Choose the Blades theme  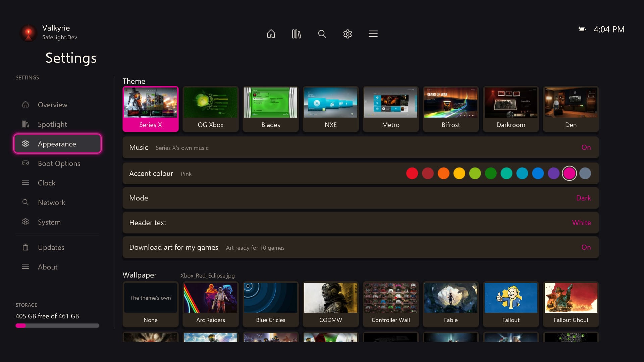click(x=271, y=109)
